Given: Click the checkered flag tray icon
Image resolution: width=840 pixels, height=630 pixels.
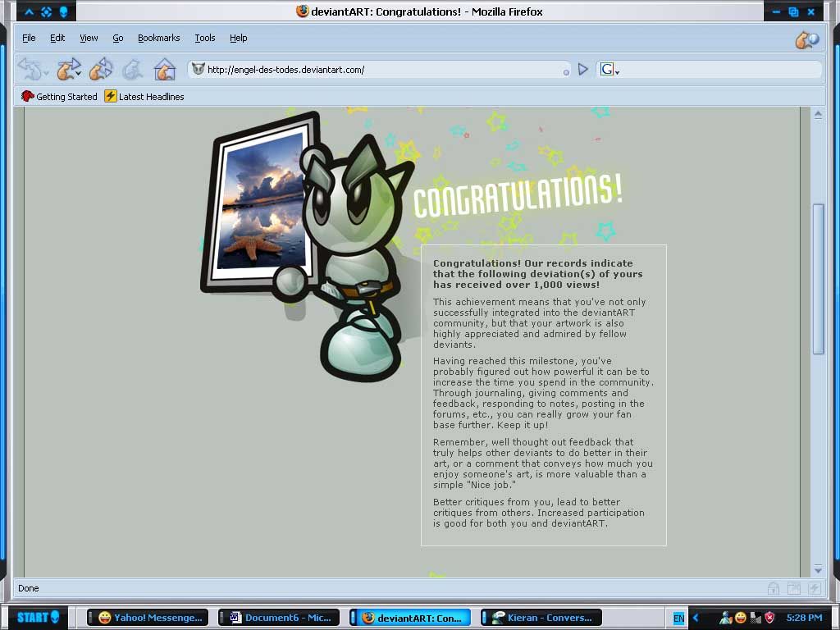Looking at the screenshot, I should click(x=756, y=619).
